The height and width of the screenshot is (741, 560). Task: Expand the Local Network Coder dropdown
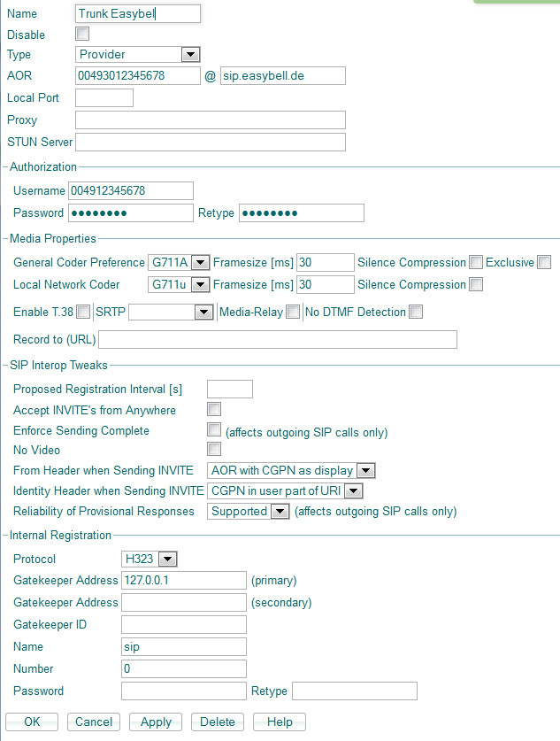[179, 284]
